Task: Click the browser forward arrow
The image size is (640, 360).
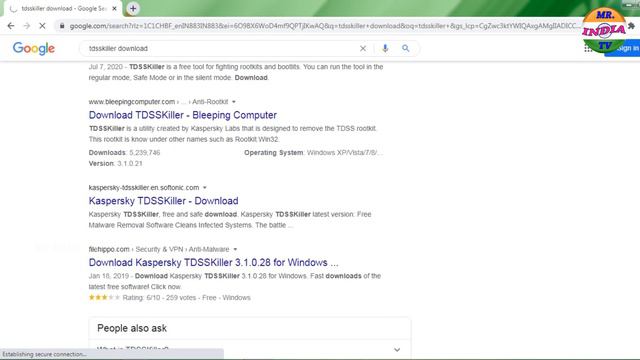Action: coord(27,26)
